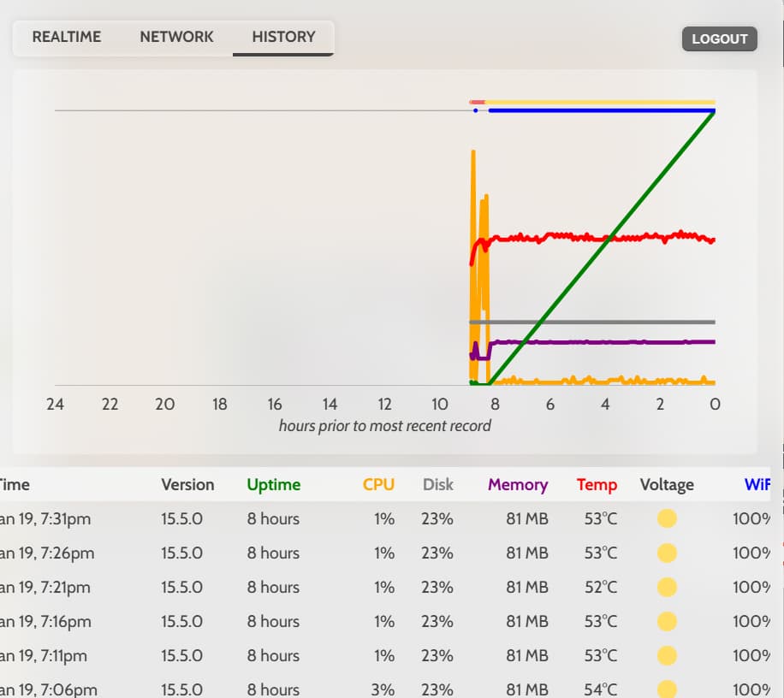Switch to the REALTIME tab

67,37
